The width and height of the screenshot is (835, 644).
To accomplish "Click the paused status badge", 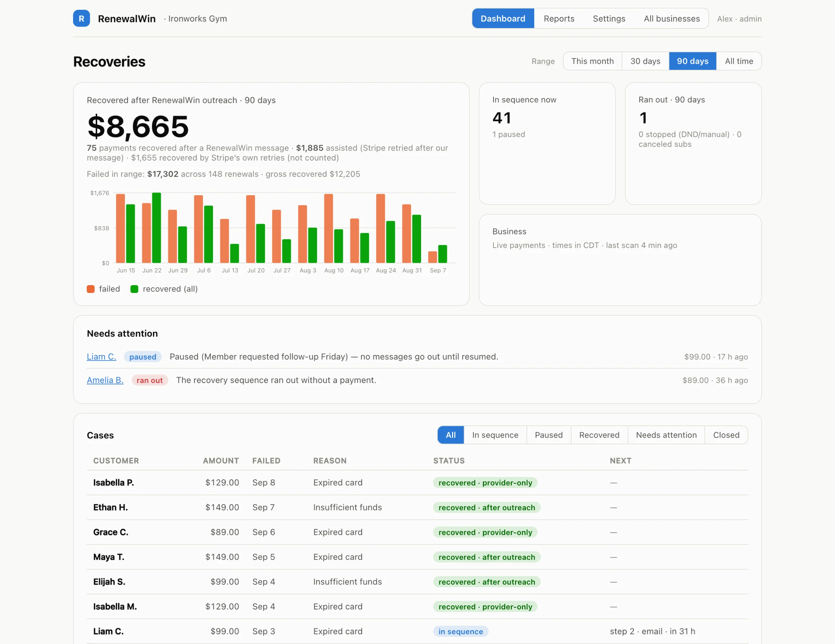I will point(143,357).
